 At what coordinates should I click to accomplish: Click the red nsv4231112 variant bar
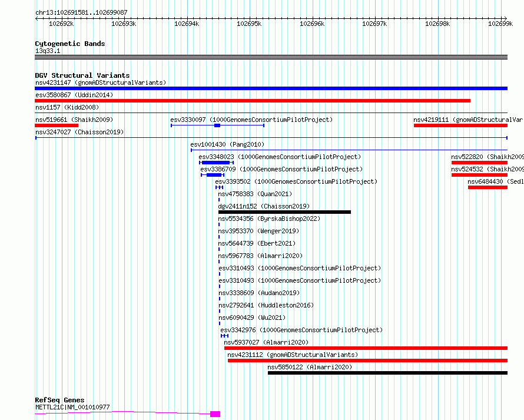point(367,361)
